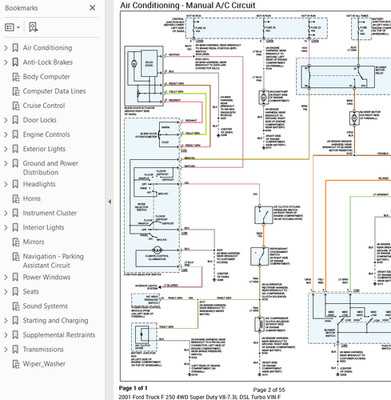Click the Door Locks bookmark icon
This screenshot has width=391, height=400.
click(x=15, y=120)
